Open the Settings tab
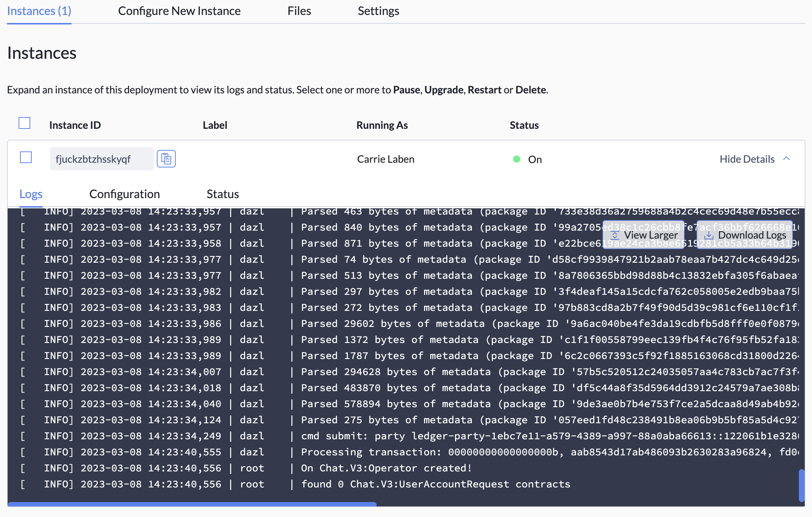This screenshot has height=517, width=812. pyautogui.click(x=378, y=11)
